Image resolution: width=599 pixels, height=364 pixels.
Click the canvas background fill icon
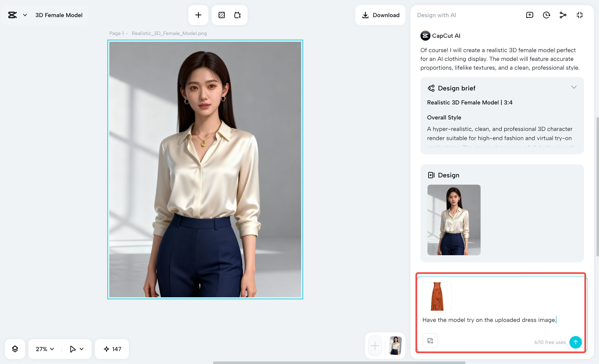pos(221,15)
